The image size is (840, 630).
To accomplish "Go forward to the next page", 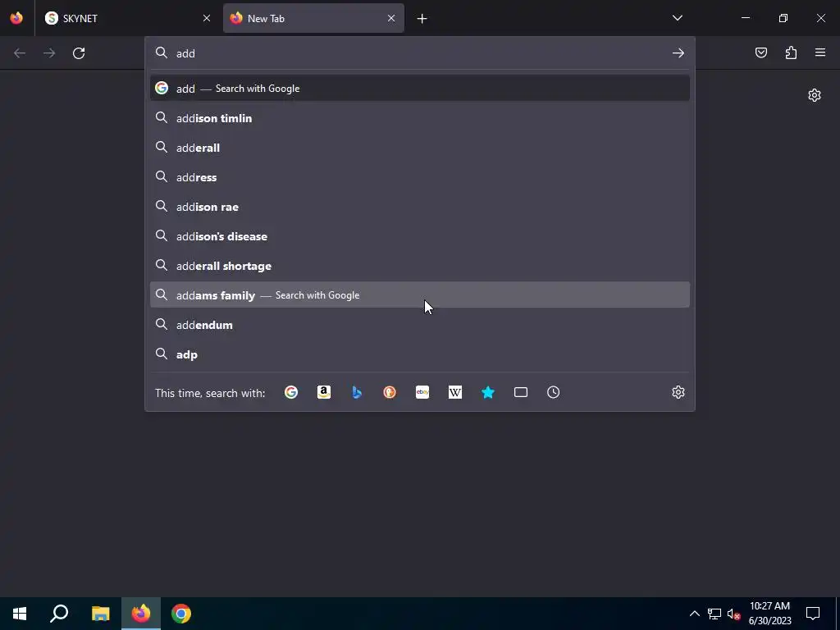I will click(x=49, y=53).
